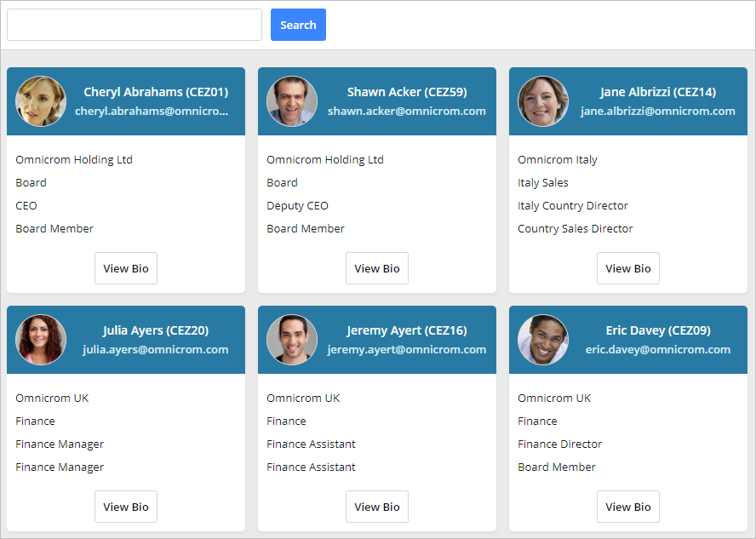Click Eric Davey's profile photo
This screenshot has width=756, height=539.
click(543, 340)
